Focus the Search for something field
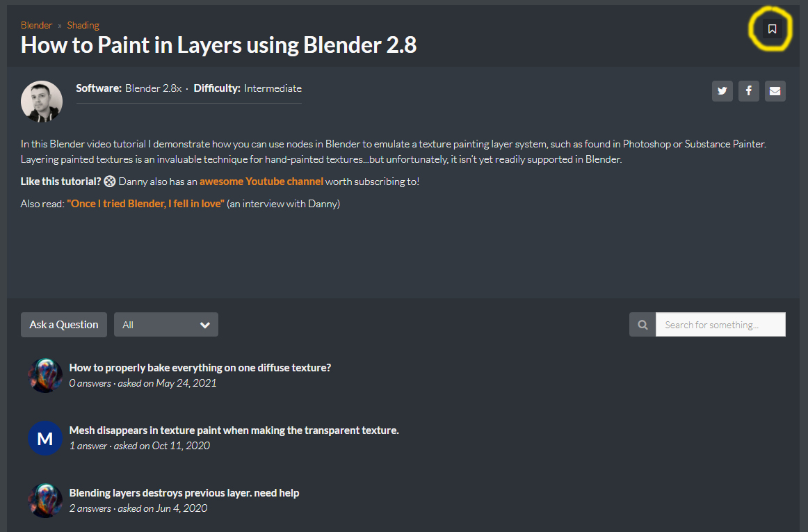The height and width of the screenshot is (532, 808). coord(720,325)
